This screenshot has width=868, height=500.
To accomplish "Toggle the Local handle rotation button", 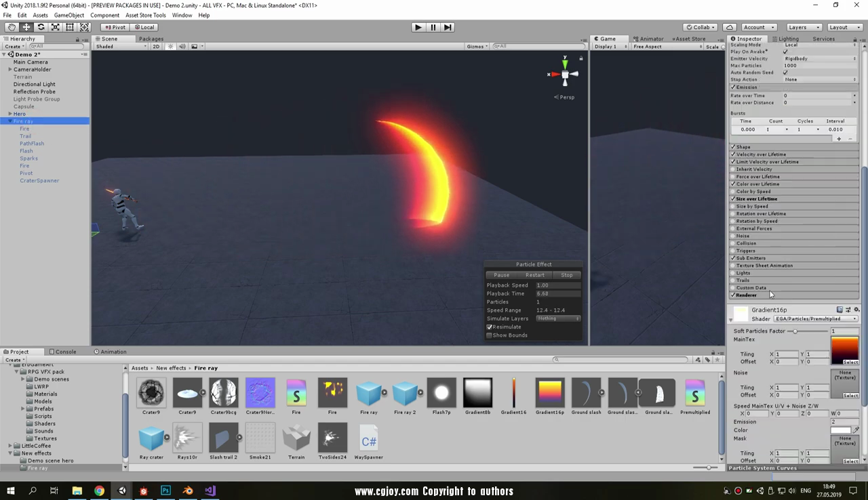I will 144,27.
